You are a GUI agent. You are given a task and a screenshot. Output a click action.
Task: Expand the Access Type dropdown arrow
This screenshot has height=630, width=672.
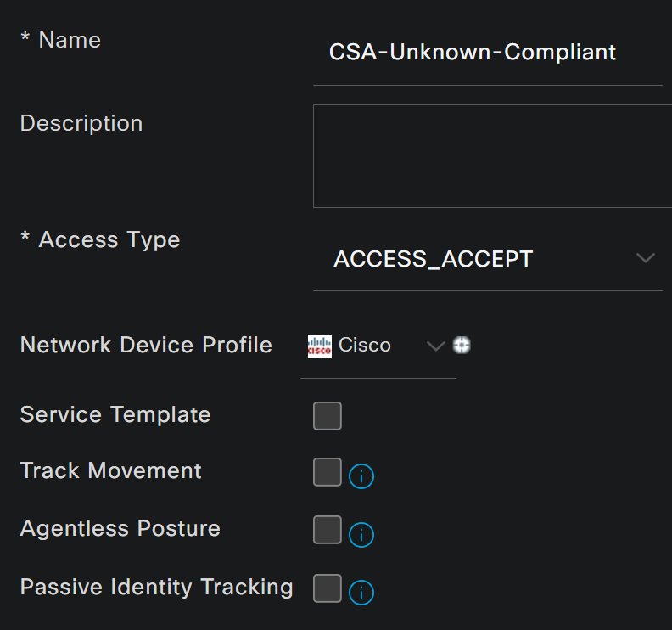coord(646,258)
